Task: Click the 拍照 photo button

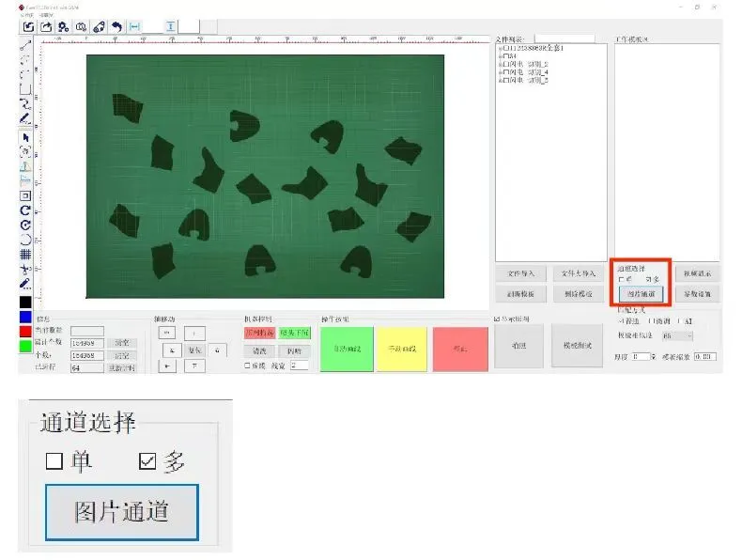Action: click(x=518, y=346)
